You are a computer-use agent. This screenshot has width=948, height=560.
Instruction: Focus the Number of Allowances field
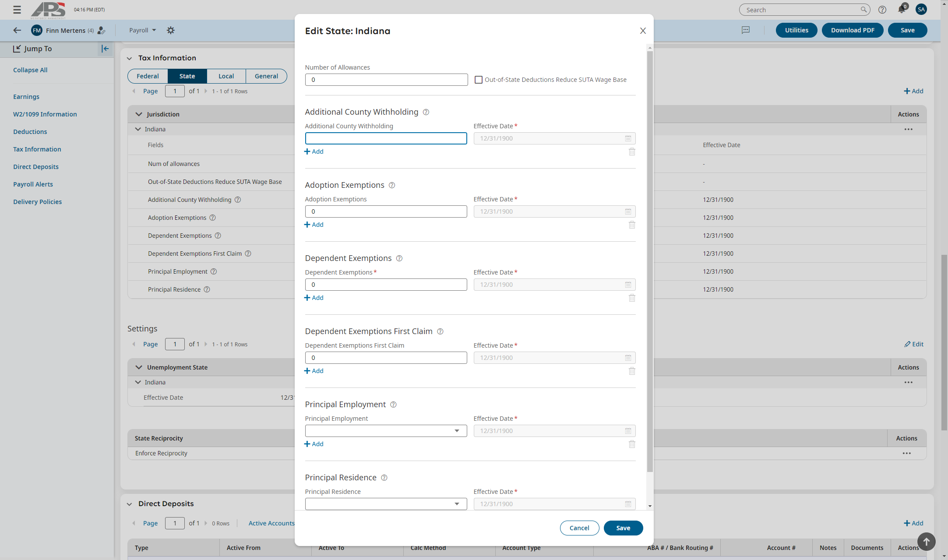[x=386, y=80]
